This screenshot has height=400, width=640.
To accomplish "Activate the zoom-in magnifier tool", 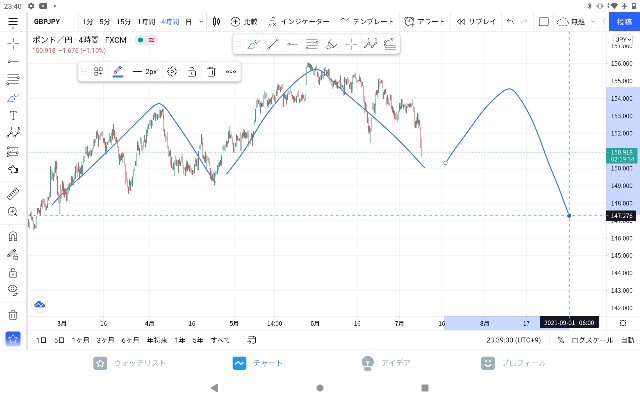I will pos(13,211).
